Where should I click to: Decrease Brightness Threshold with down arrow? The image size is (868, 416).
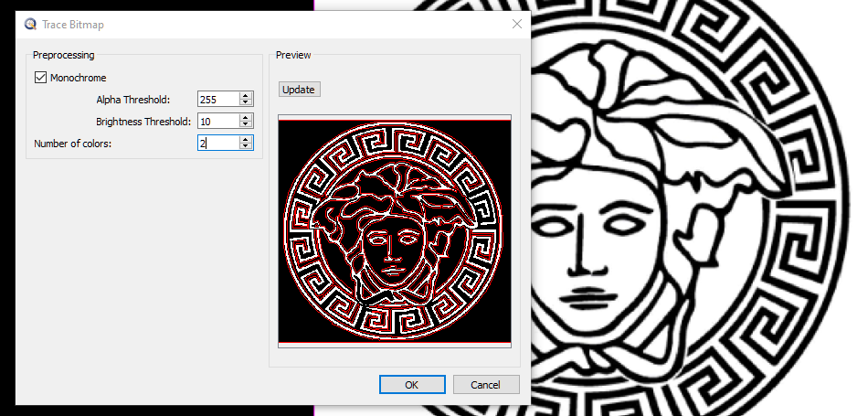(246, 124)
